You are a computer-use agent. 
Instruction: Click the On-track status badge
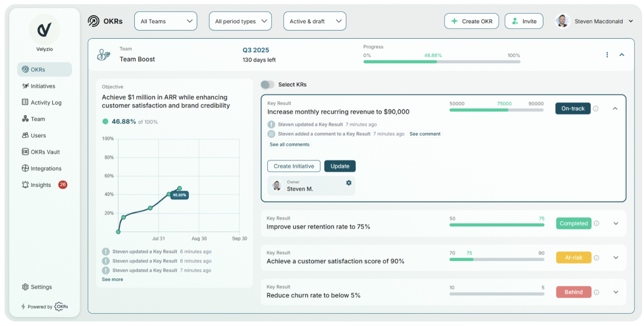tap(573, 108)
